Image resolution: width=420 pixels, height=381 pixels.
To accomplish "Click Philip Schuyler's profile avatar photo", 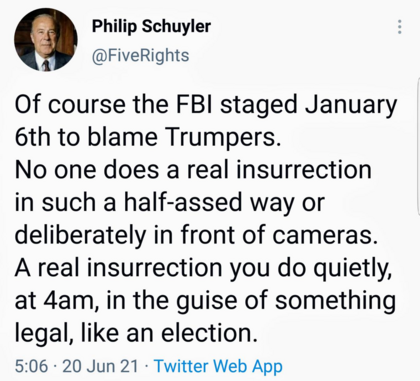I will click(x=46, y=40).
